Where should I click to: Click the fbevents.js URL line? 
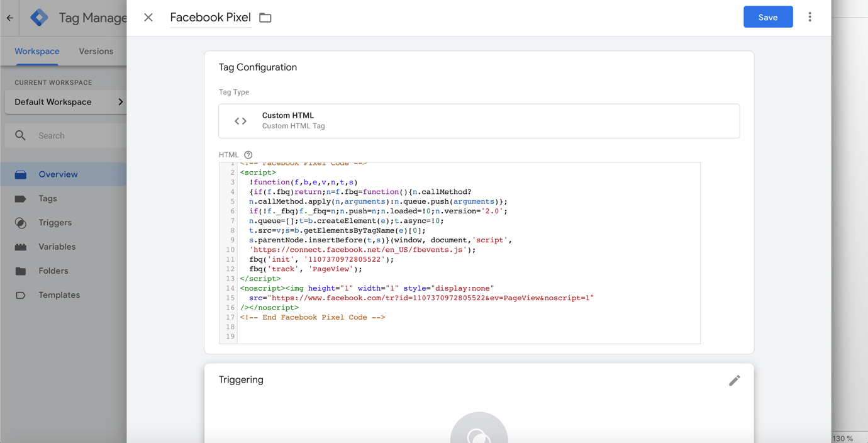point(362,250)
